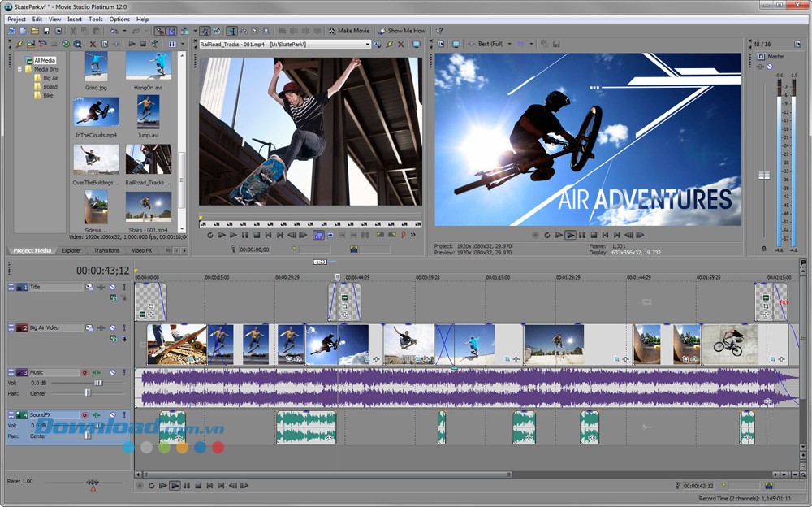Screen dimensions: 812x507
Task: Select the track Pan envelope icon for Music
Action: pyautogui.click(x=97, y=372)
